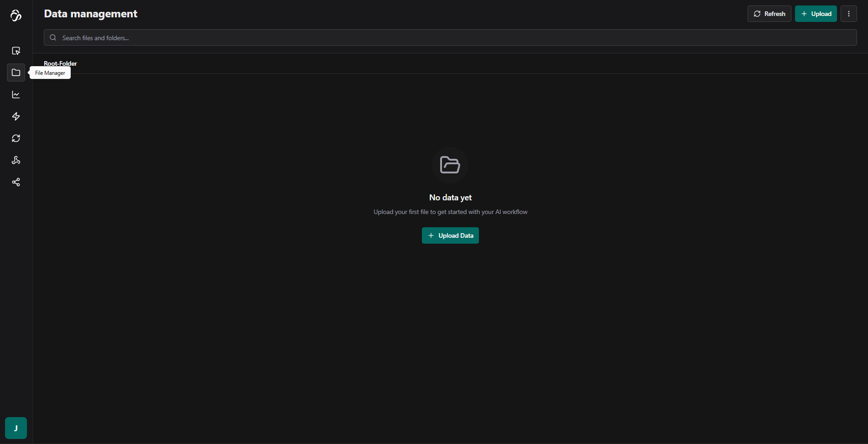Select the lightning bolt sidebar icon
Image resolution: width=868 pixels, height=444 pixels.
click(x=16, y=116)
